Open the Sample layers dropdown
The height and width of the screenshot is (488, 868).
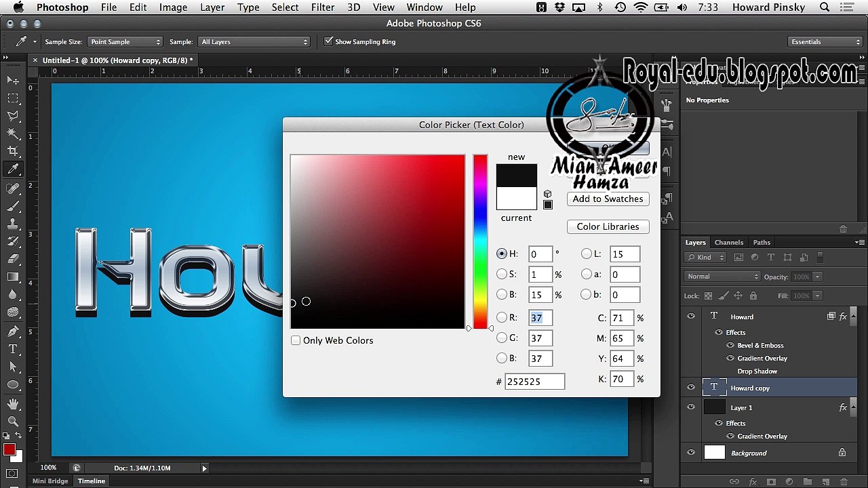pyautogui.click(x=254, y=42)
